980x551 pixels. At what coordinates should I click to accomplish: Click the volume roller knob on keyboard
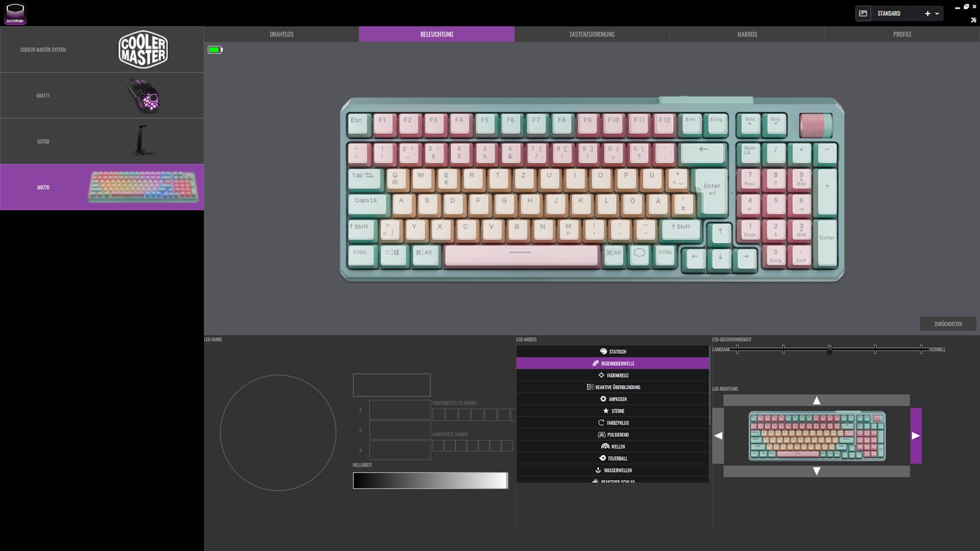point(815,126)
